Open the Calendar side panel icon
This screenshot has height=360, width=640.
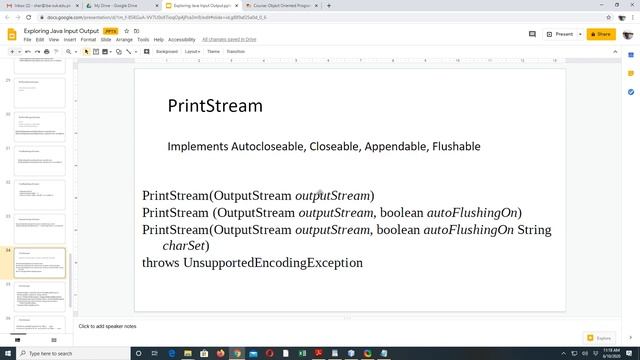click(631, 55)
